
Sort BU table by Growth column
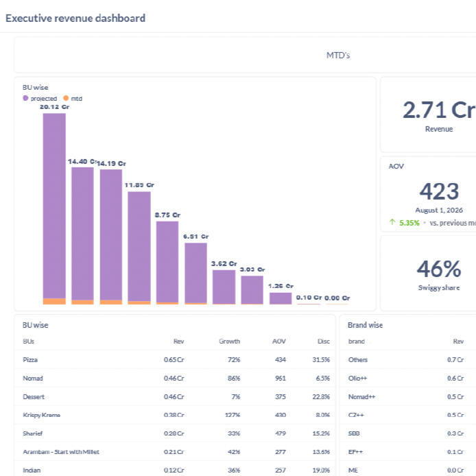230,342
